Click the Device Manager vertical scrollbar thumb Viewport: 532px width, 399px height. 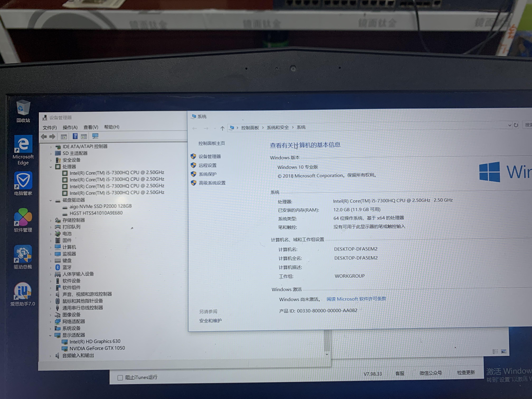(327, 341)
